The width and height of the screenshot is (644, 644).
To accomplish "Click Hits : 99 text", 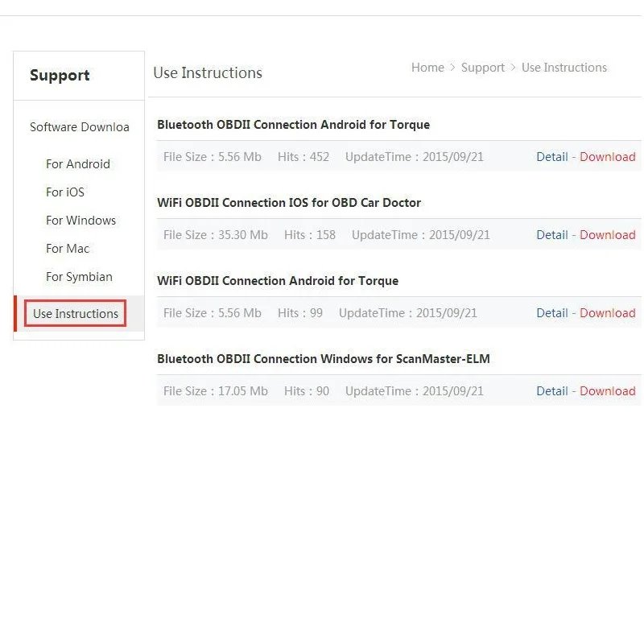I will pyautogui.click(x=299, y=312).
